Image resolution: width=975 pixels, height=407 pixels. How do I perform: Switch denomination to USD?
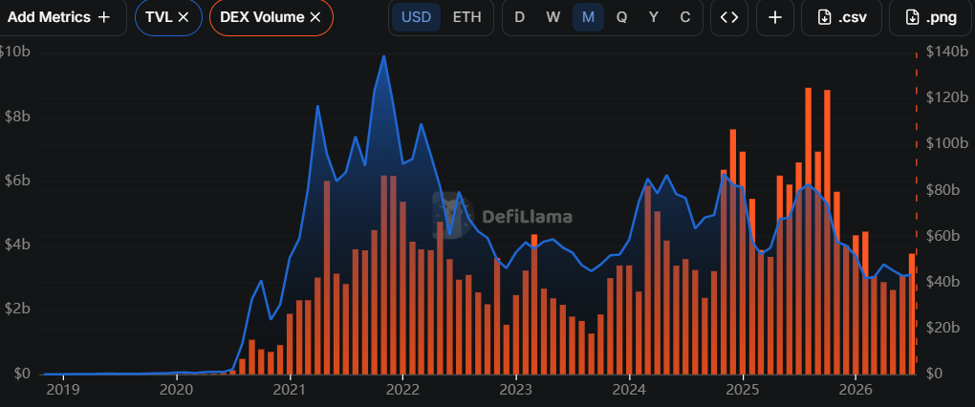pyautogui.click(x=416, y=17)
